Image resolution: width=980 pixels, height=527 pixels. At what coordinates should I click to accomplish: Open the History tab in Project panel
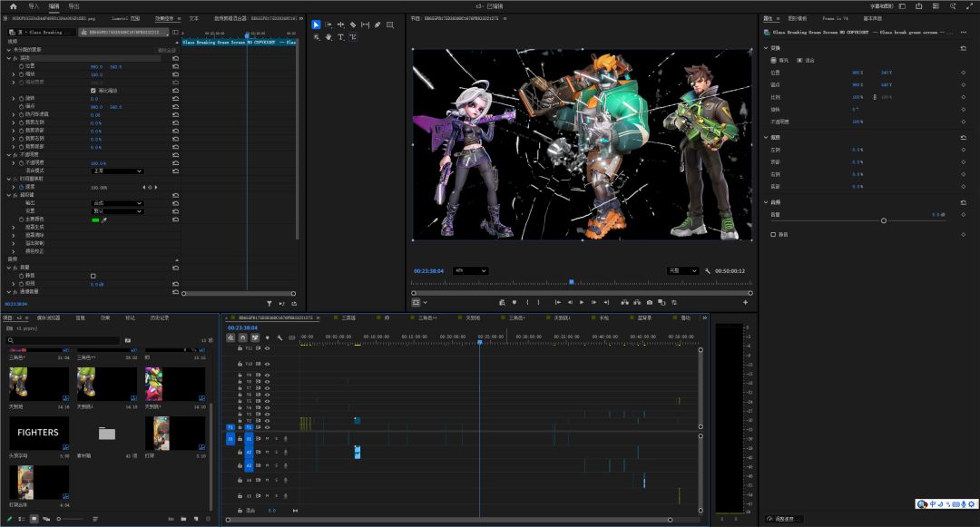click(x=160, y=317)
